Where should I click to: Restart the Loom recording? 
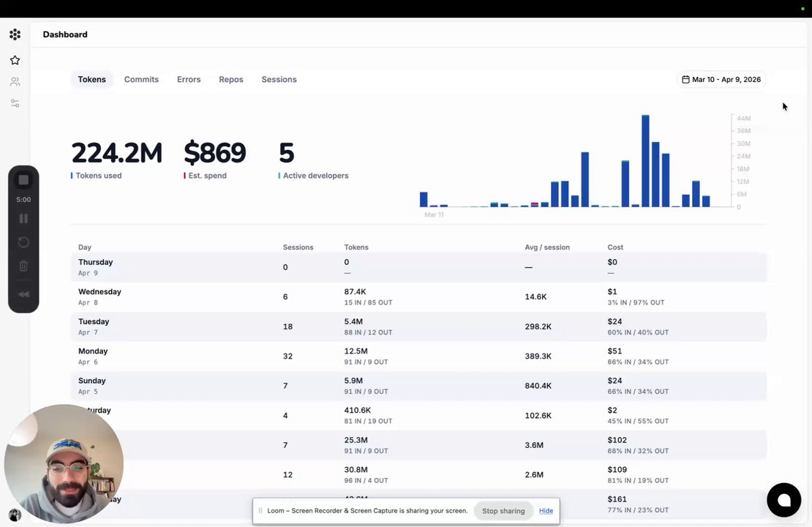(23, 242)
